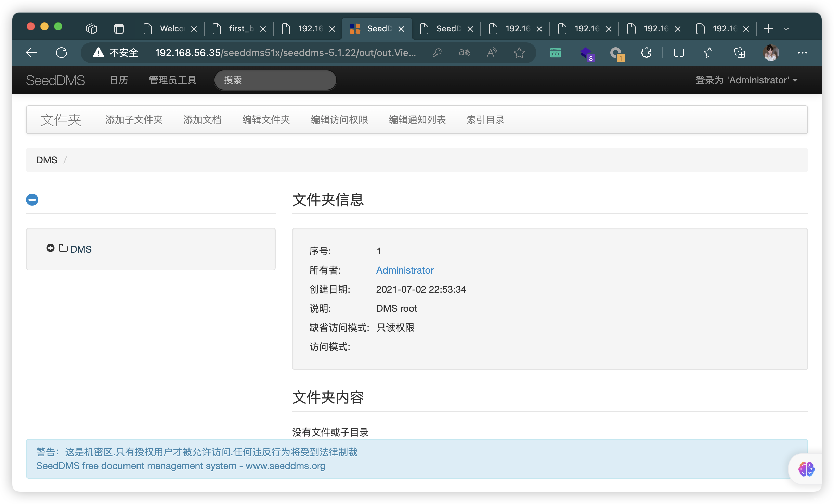Reload the page with refresh icon
Viewport: 834px width, 504px height.
[62, 53]
